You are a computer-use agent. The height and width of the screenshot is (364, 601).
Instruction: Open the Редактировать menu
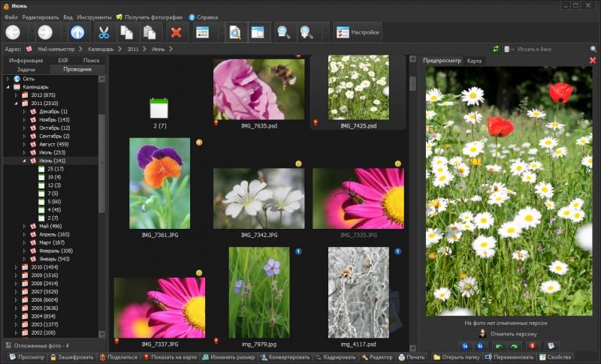(x=41, y=17)
